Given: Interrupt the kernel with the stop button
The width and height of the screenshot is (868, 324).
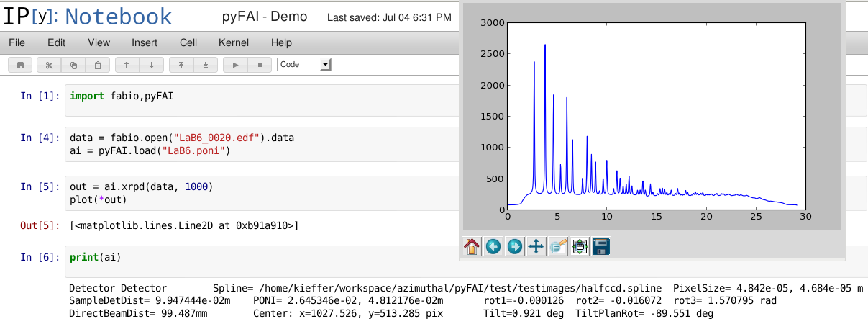Looking at the screenshot, I should [x=259, y=65].
